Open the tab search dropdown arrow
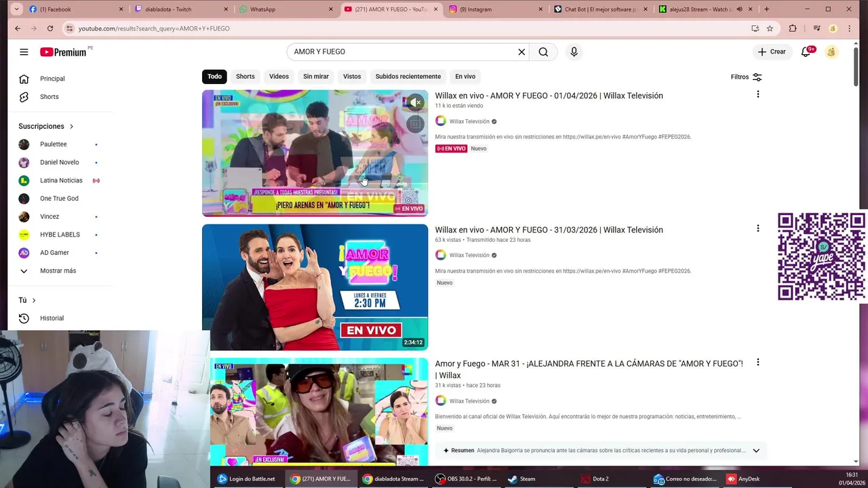 pos(17,9)
